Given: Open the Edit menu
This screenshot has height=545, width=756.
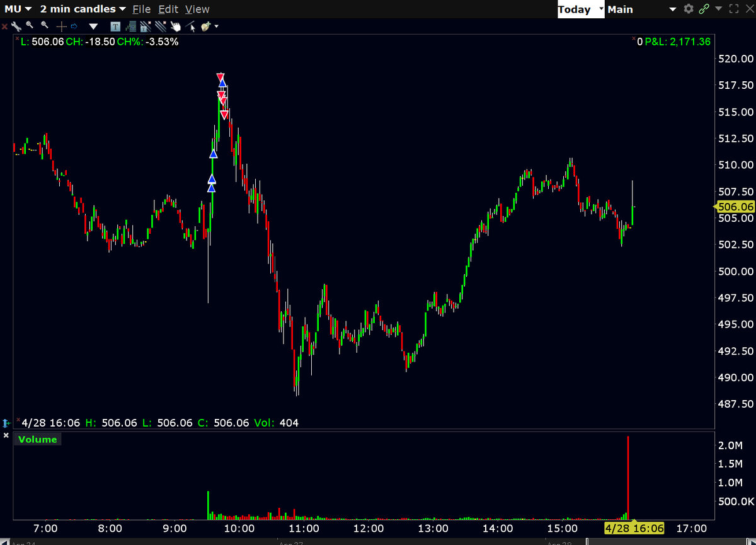Looking at the screenshot, I should click(x=168, y=9).
